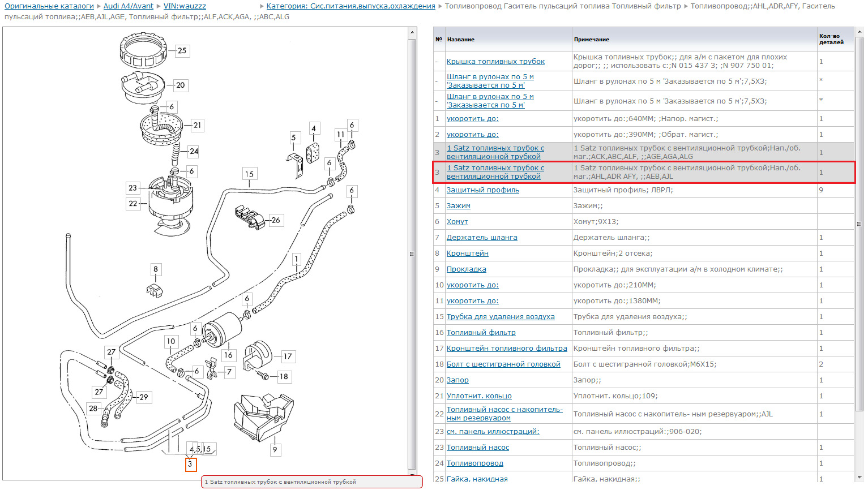Open Топливный фильтр part link

(481, 333)
